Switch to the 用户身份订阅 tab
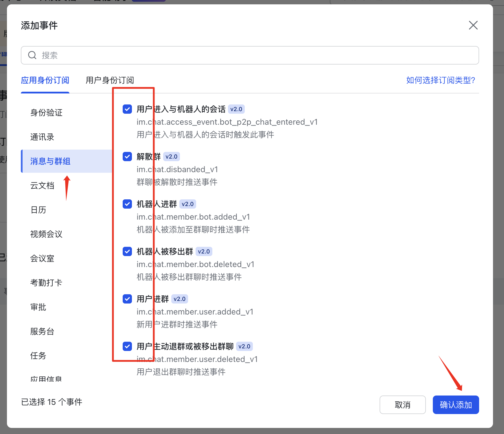This screenshot has width=504, height=434. coord(110,80)
